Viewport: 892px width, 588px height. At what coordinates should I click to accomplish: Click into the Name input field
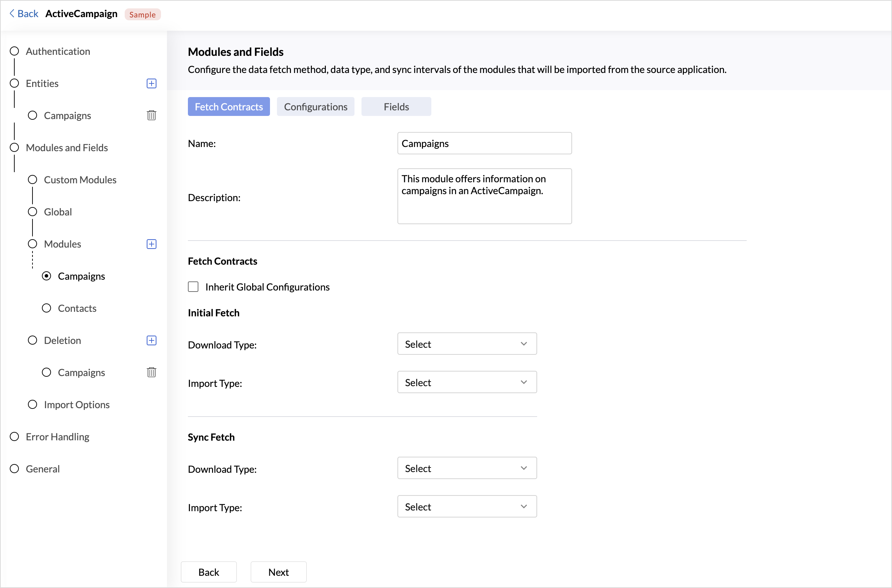click(484, 143)
